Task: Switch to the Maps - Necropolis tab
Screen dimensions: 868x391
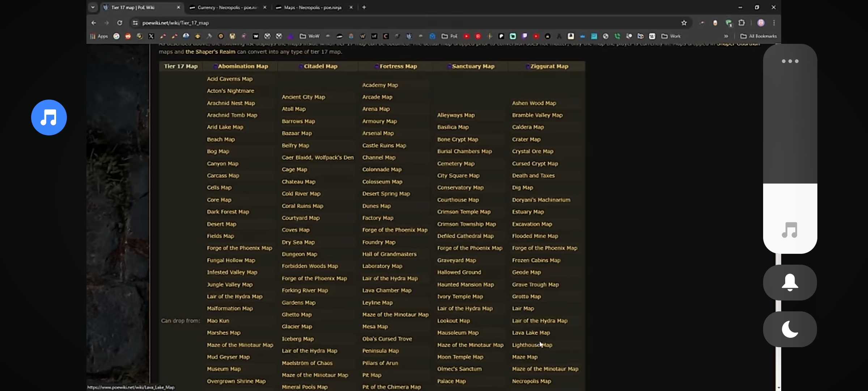Action: [312, 7]
